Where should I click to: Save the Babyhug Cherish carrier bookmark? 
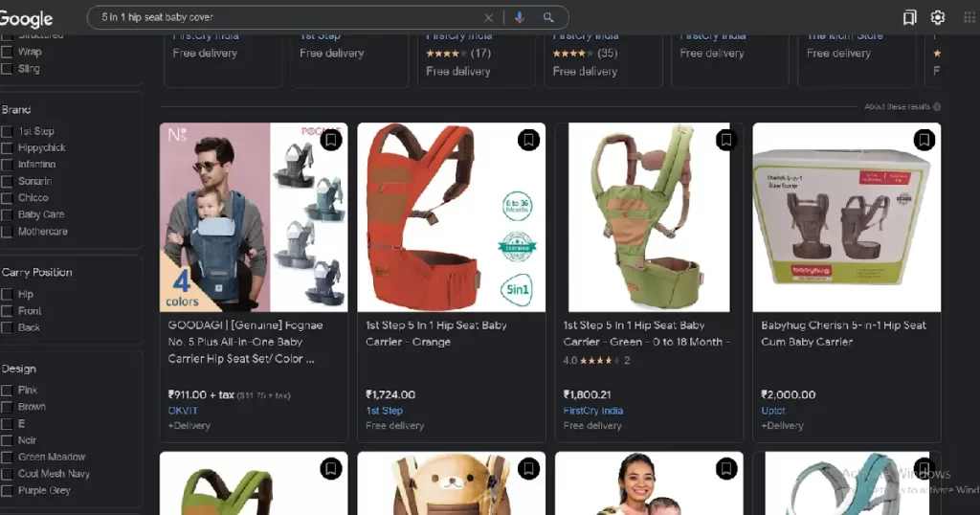pos(924,140)
